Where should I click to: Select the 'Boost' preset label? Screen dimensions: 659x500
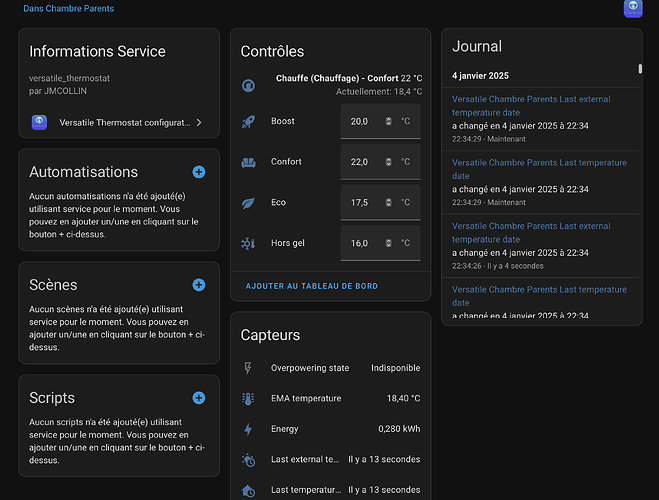[283, 121]
